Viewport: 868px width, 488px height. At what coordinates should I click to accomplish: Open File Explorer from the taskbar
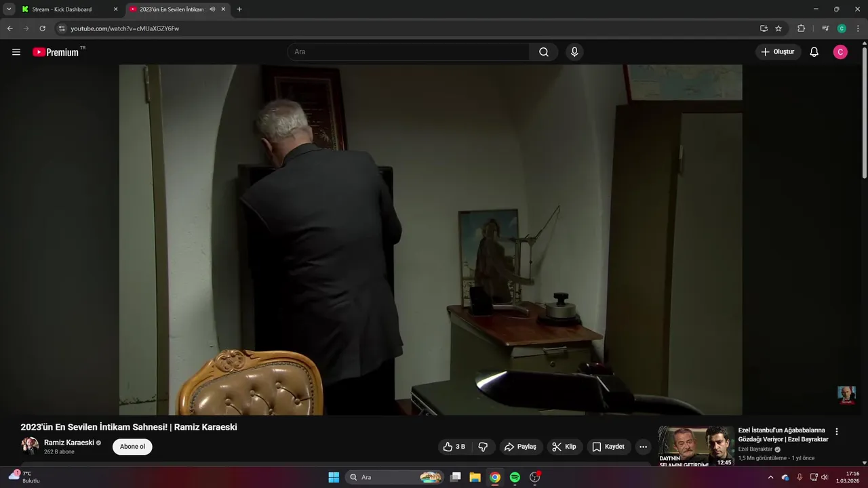(475, 477)
